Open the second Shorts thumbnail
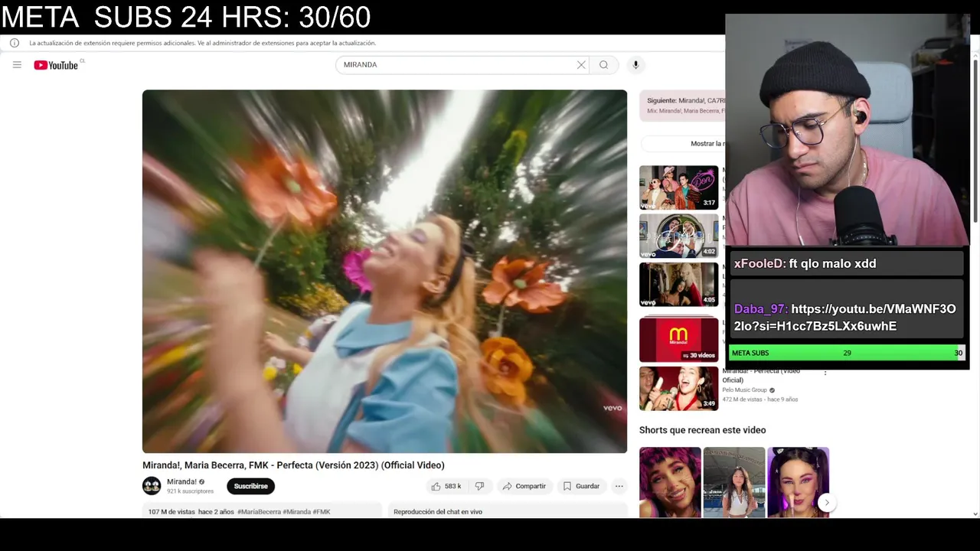 coord(734,482)
